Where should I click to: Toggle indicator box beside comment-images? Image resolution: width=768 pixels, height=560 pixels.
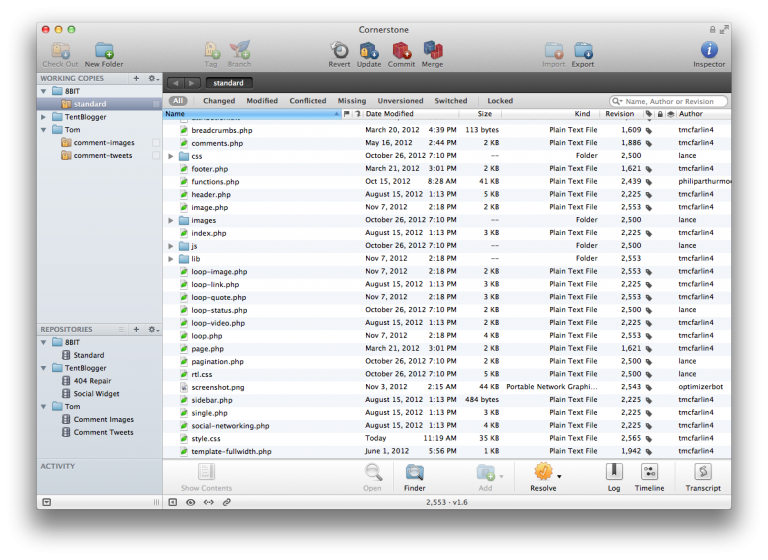(x=156, y=143)
